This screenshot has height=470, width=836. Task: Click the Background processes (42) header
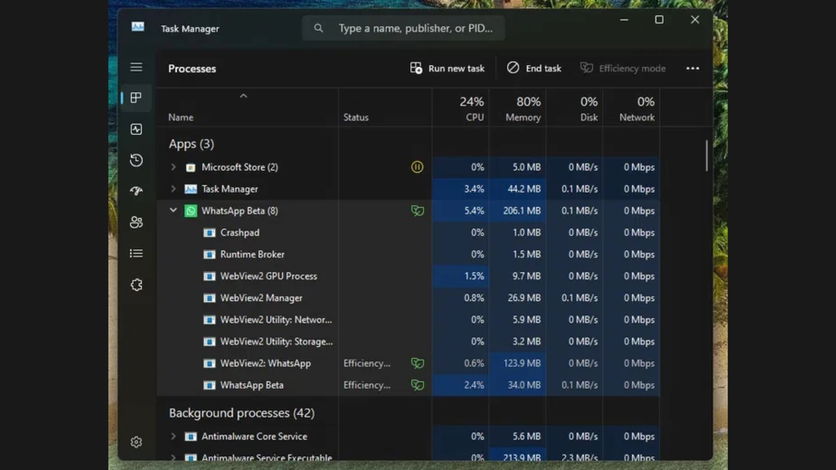[x=242, y=413]
